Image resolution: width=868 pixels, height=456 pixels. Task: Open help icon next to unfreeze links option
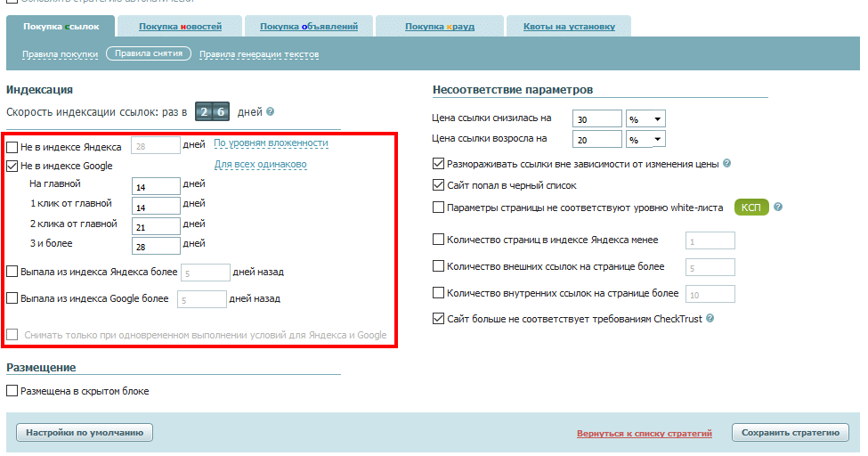[x=726, y=164]
